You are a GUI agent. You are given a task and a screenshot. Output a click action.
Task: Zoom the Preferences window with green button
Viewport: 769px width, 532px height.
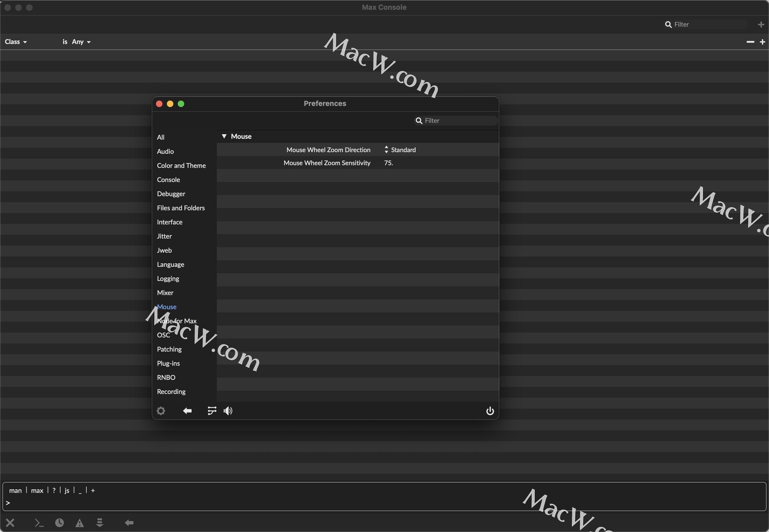point(181,104)
